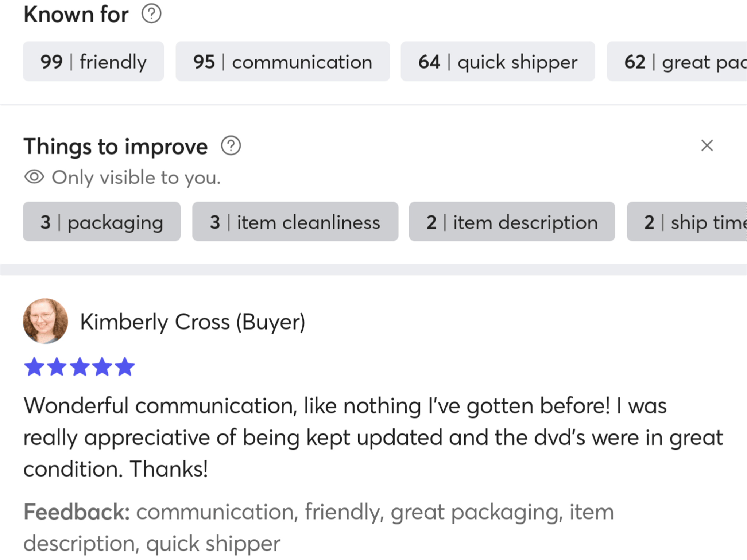Select the 3 packaging improvement tag
This screenshot has height=560, width=747.
tap(102, 222)
